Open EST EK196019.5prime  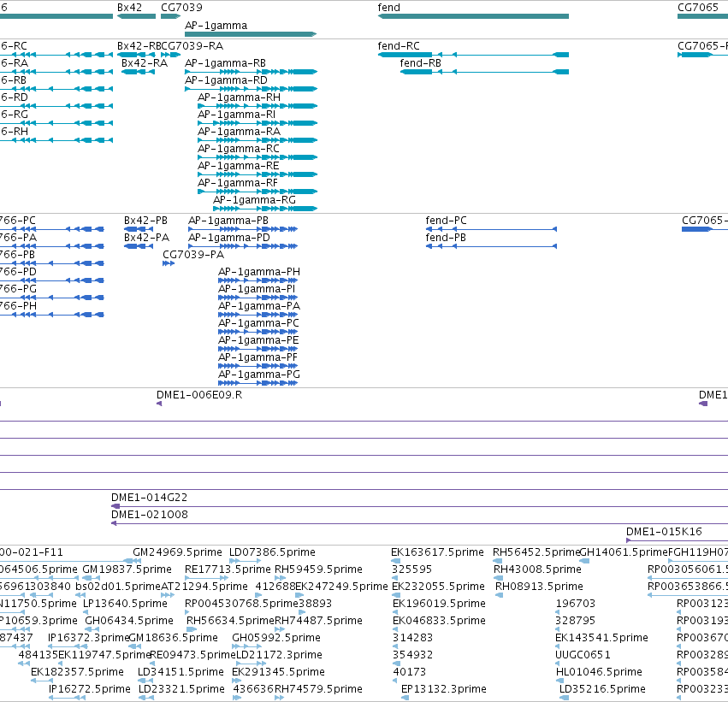click(x=439, y=604)
